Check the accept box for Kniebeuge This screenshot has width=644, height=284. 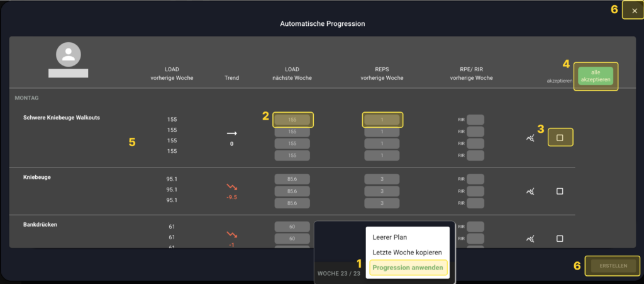[560, 191]
